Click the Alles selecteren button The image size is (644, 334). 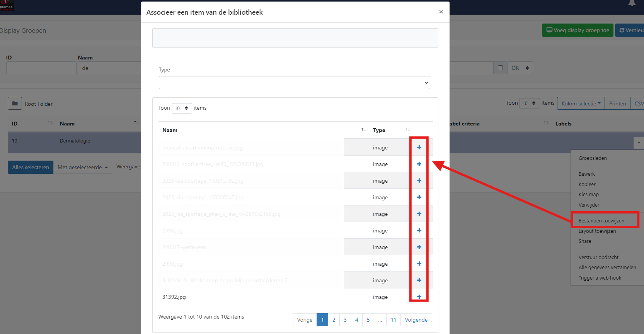click(x=31, y=167)
